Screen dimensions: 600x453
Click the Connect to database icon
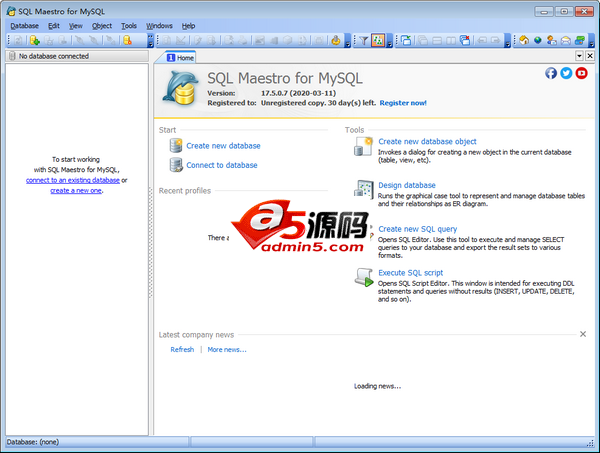pyautogui.click(x=176, y=165)
